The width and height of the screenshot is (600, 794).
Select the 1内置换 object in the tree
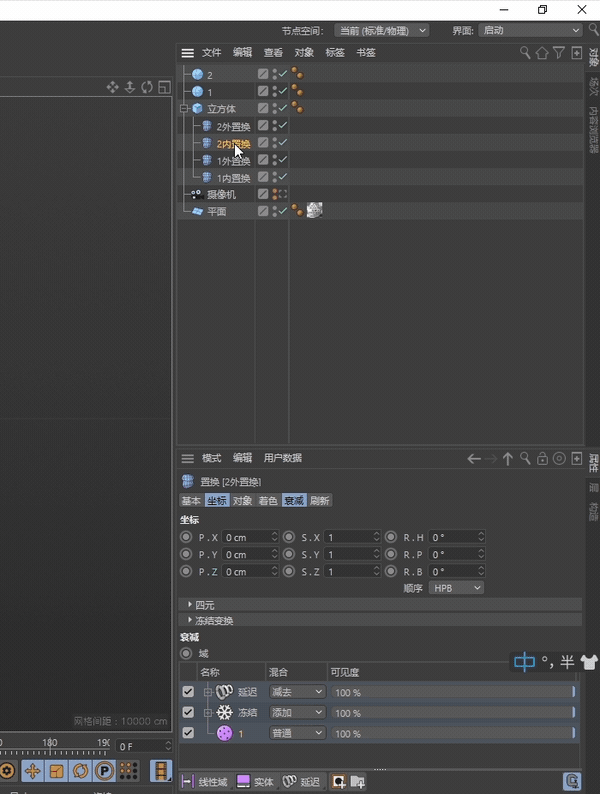233,178
